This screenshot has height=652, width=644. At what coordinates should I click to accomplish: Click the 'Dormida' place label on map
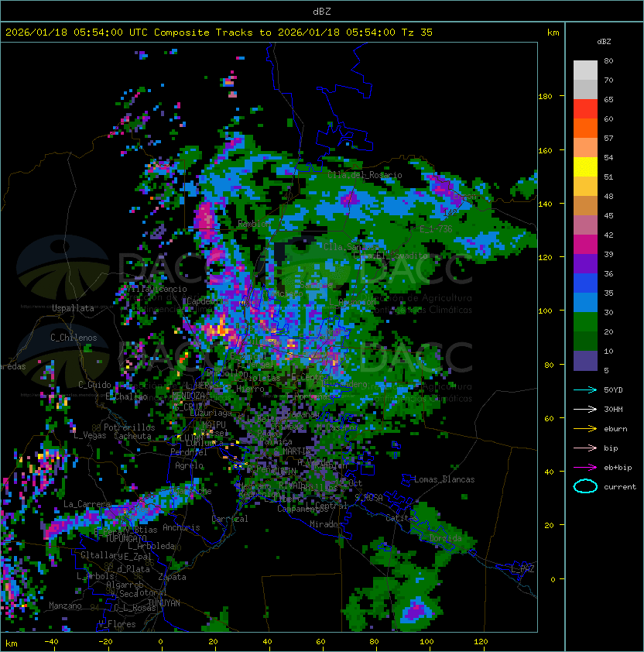[x=445, y=538]
